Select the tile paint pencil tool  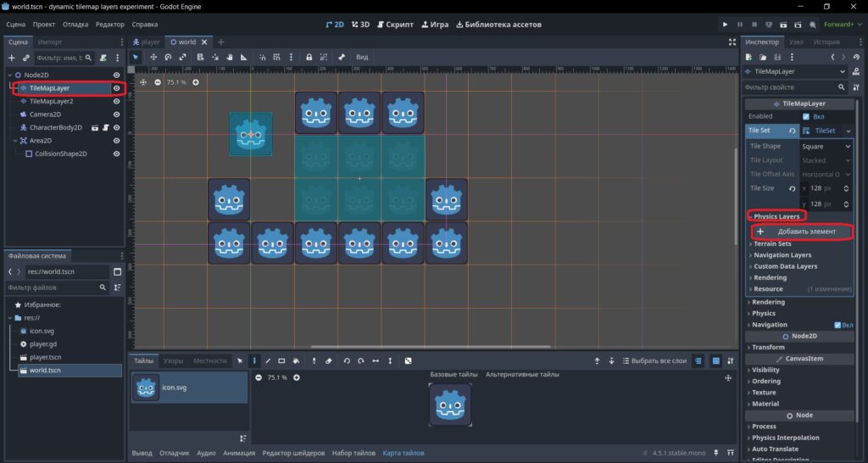coord(254,360)
